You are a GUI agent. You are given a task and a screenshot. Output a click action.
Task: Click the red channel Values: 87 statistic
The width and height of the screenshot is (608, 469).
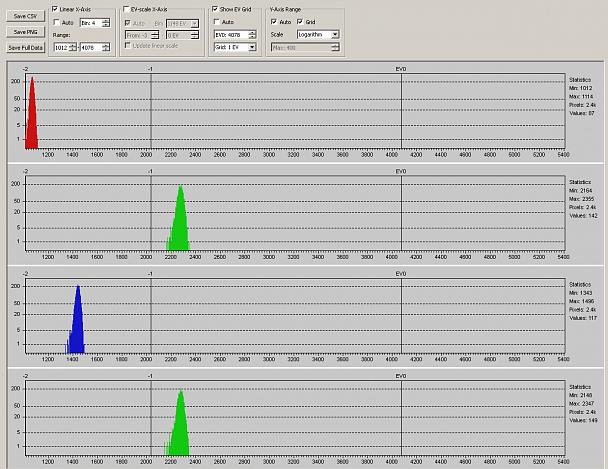coord(582,113)
